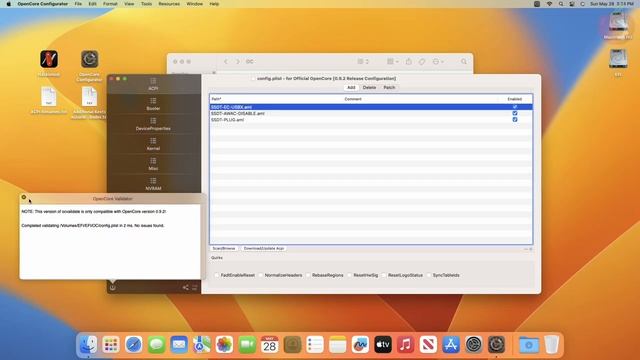This screenshot has height=360, width=640.
Task: Open the Trash in the Dock
Action: [x=551, y=345]
